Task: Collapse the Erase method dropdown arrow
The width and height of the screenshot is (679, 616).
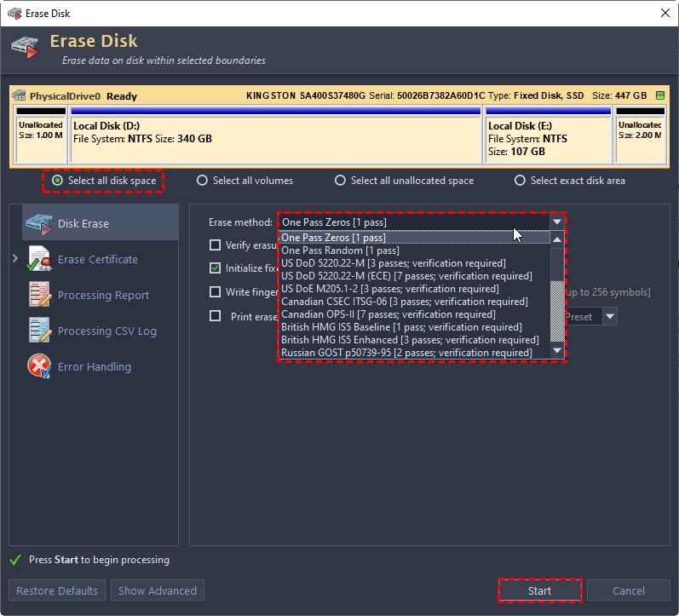Action: (556, 222)
